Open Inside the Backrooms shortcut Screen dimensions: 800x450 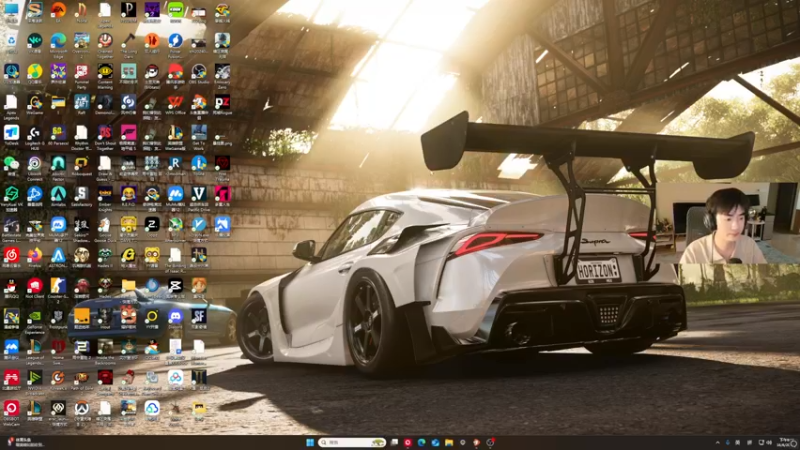pyautogui.click(x=105, y=347)
